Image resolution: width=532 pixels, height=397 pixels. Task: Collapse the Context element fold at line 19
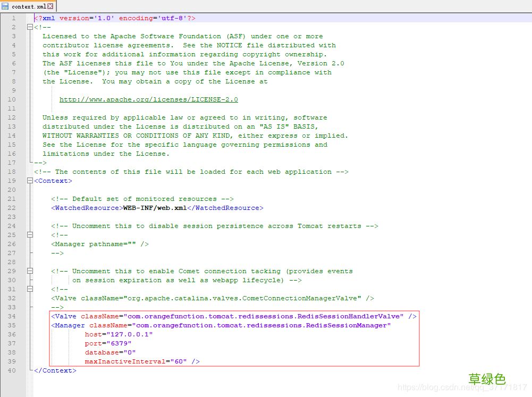coord(30,181)
